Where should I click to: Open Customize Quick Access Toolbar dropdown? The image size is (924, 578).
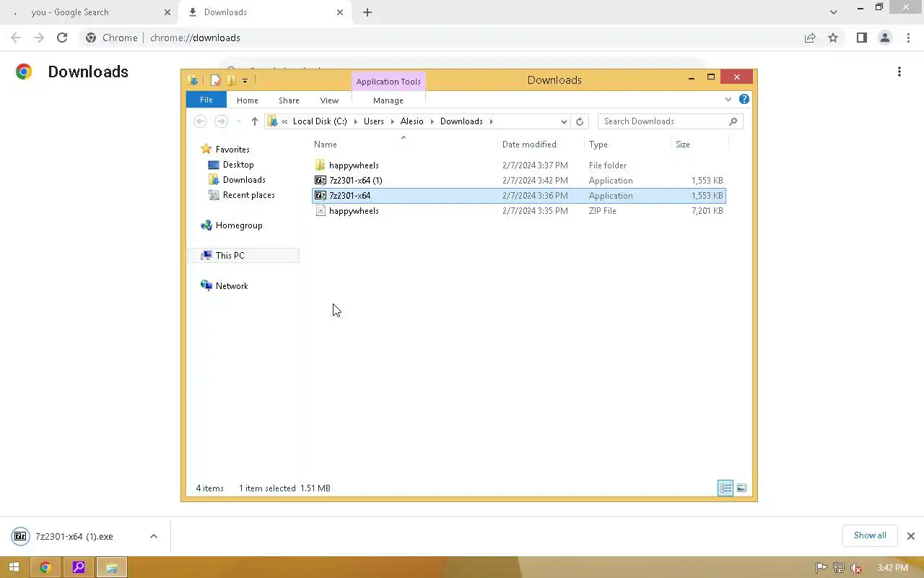pos(245,80)
